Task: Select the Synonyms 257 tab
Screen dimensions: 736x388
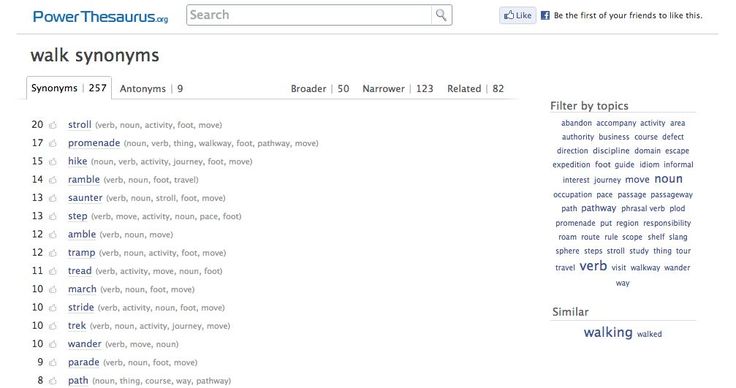Action: tap(69, 88)
